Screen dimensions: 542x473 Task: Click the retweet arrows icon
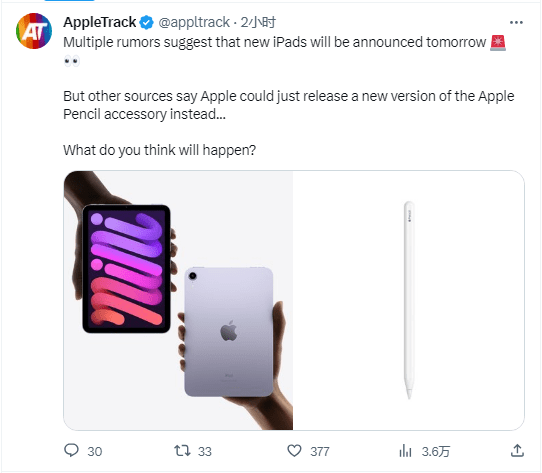pyautogui.click(x=182, y=451)
